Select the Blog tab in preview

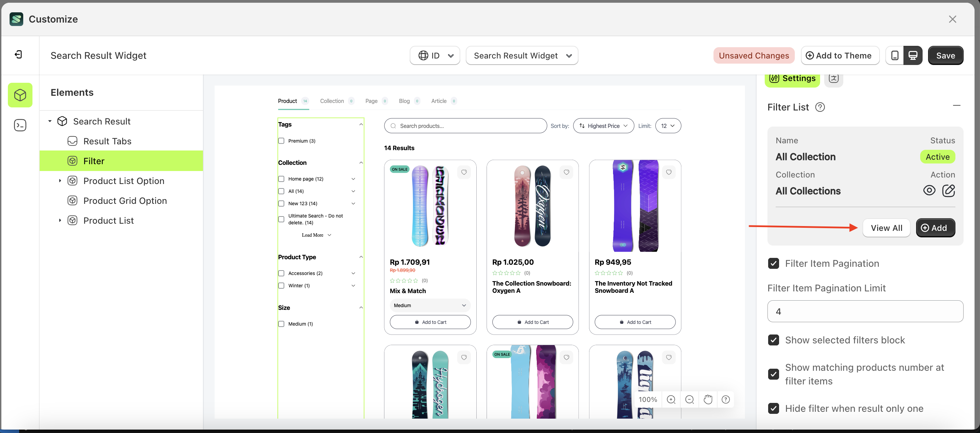(x=404, y=101)
